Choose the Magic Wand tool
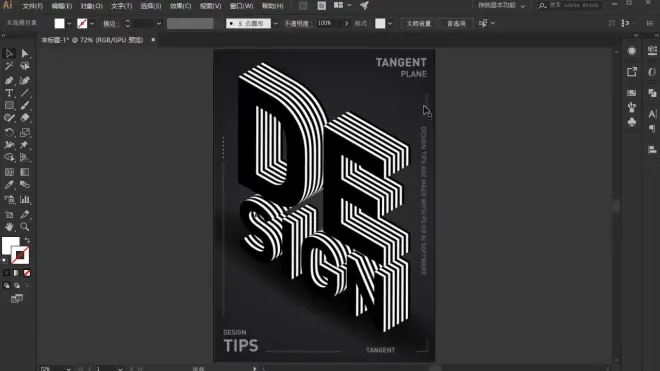The width and height of the screenshot is (660, 371). (9, 66)
